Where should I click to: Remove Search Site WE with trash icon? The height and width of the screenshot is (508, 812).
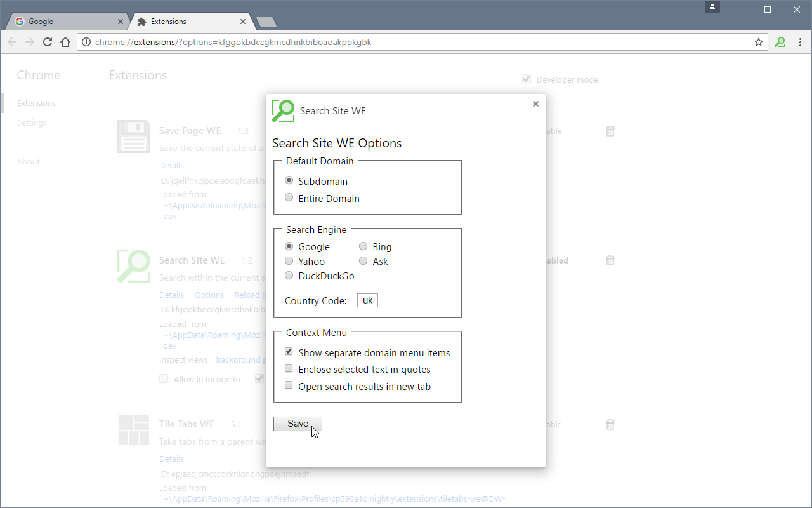coord(610,260)
